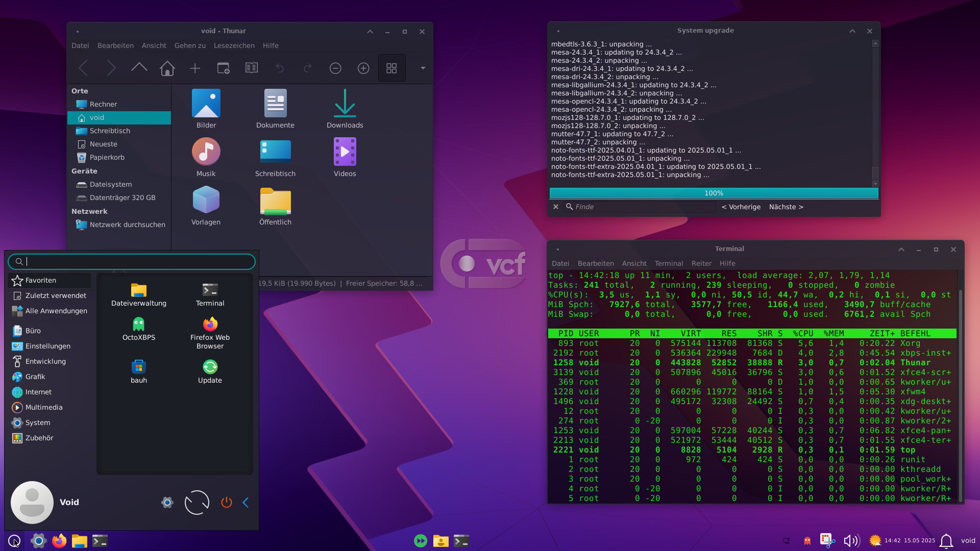This screenshot has width=980, height=551.
Task: Open the OctoXBPS app in the menu
Action: coord(139,329)
